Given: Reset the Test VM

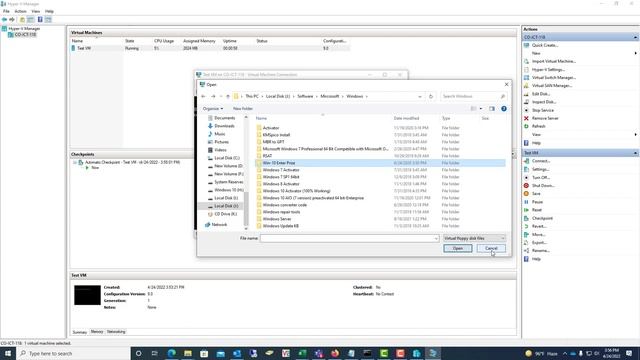Looking at the screenshot, I should (537, 210).
